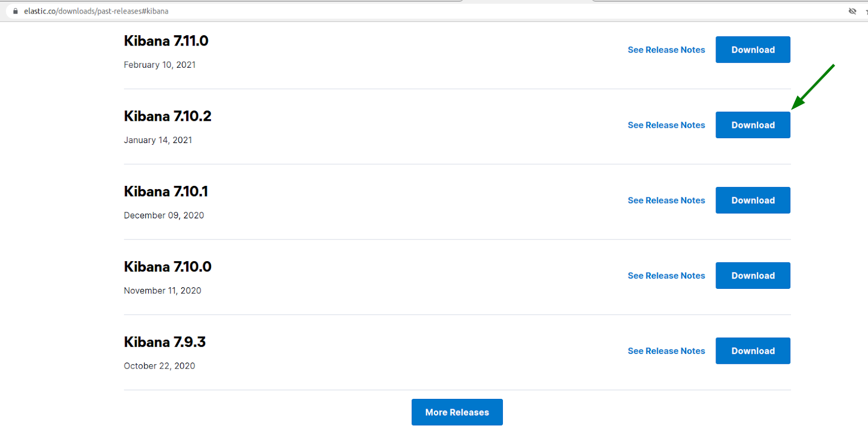Show release notes for Kibana 7.9.3
Screen dimensions: 868x433
coord(666,351)
